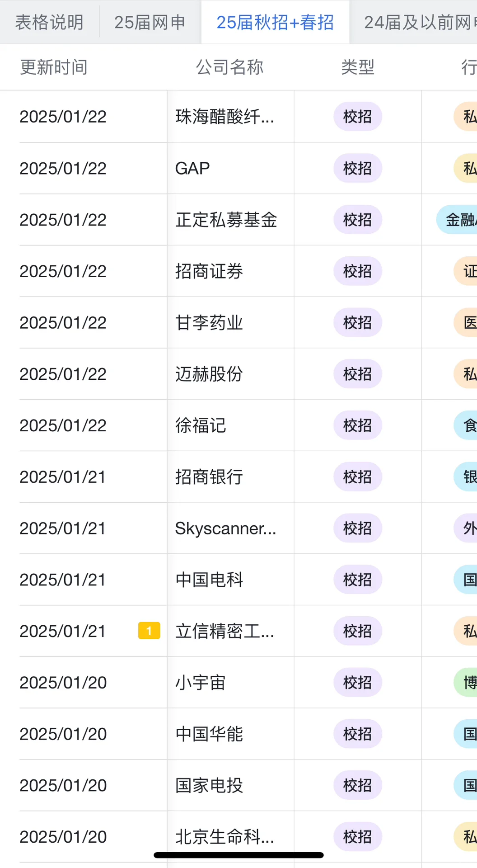477x868 pixels.
Task: Tap the 校招 tag in 甘李药业 row
Action: pos(357,322)
